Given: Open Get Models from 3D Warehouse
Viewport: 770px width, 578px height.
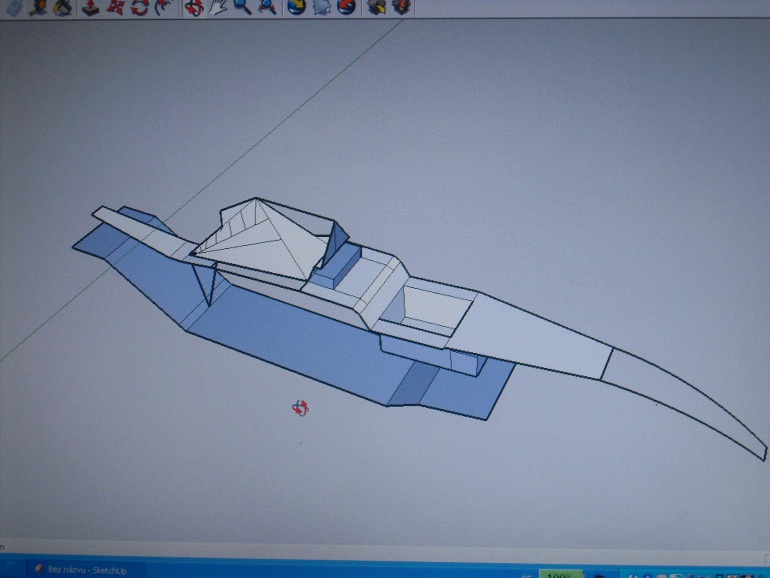Looking at the screenshot, I should (x=377, y=7).
